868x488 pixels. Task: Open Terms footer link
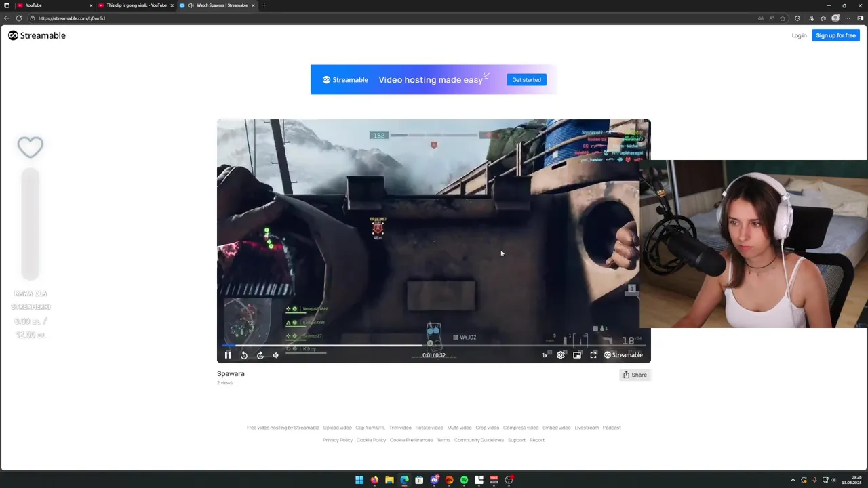pos(443,440)
